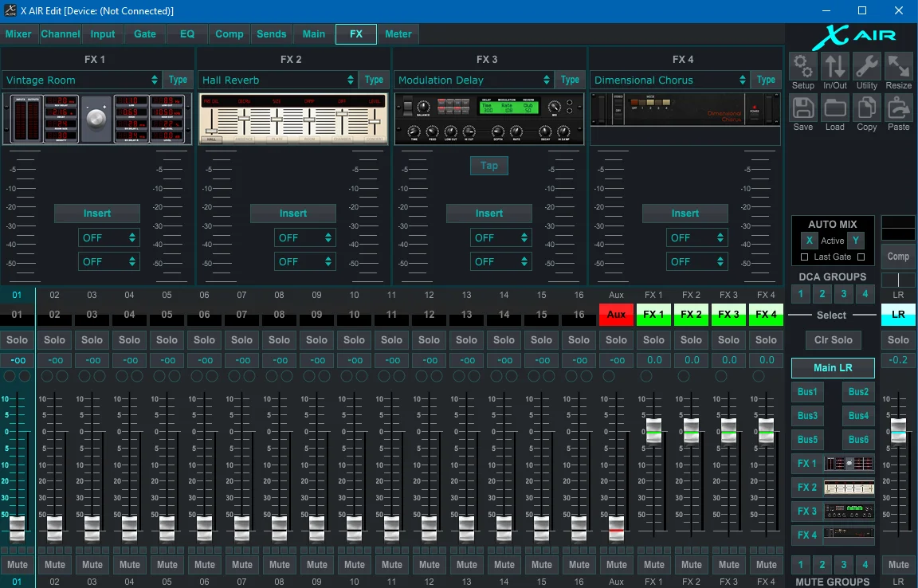Image resolution: width=918 pixels, height=588 pixels.
Task: Switch to the EQ tab
Action: pos(187,34)
